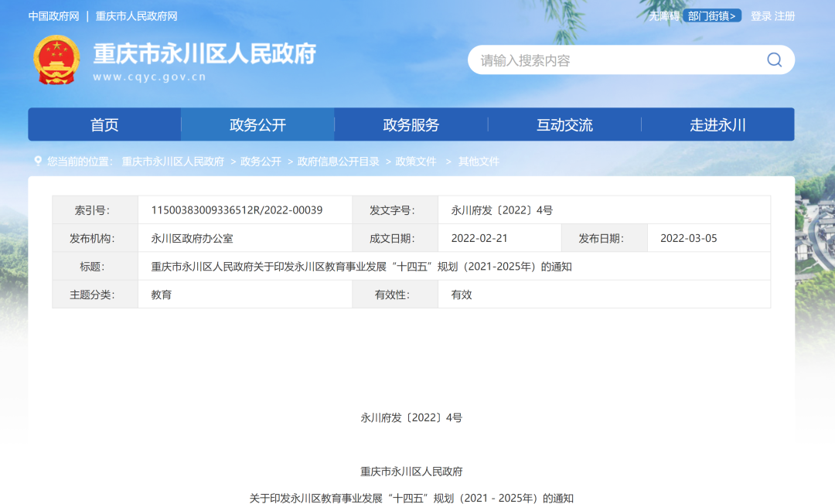Open the 政务服务 section
Viewport: 835px width, 504px height.
(x=410, y=124)
